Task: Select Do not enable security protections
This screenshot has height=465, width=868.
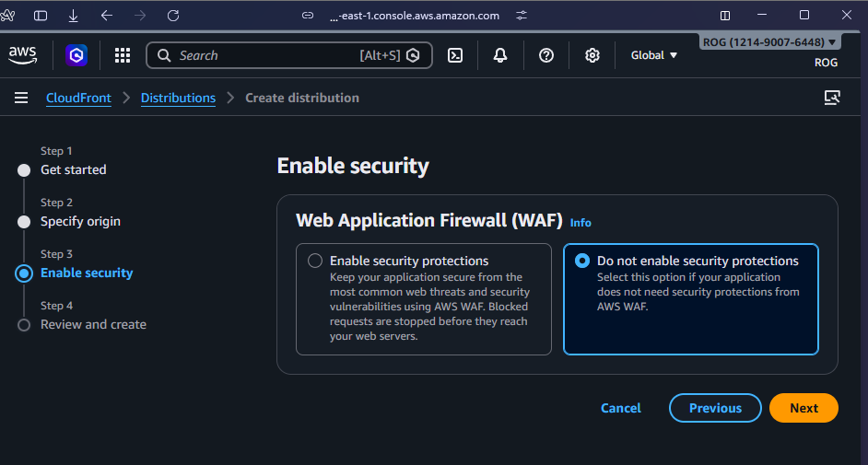Action: tap(582, 262)
